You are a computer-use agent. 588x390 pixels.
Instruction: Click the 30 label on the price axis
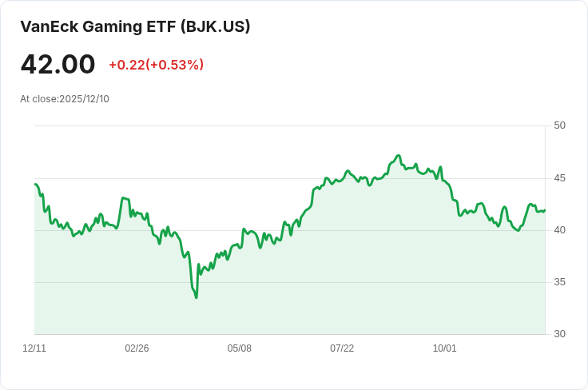point(559,334)
